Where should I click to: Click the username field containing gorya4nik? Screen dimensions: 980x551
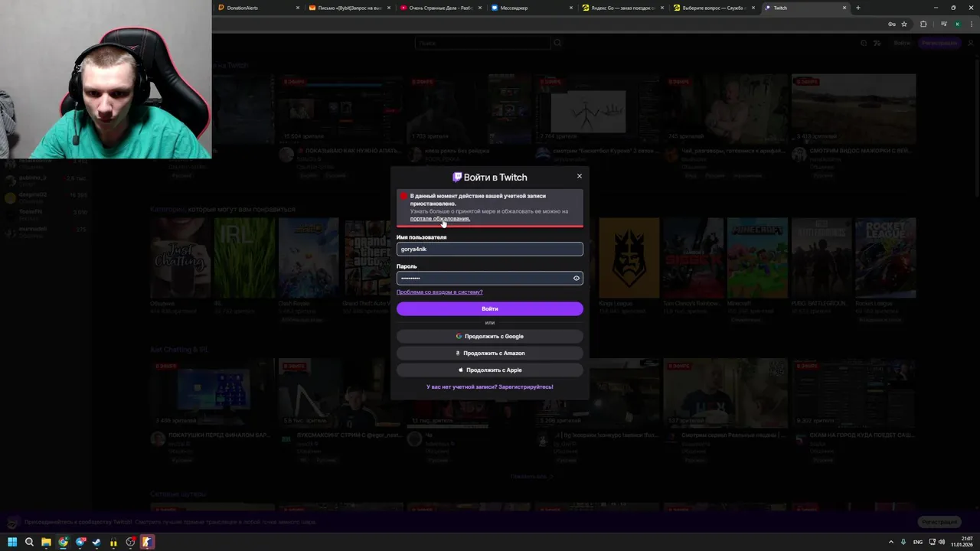click(x=489, y=249)
